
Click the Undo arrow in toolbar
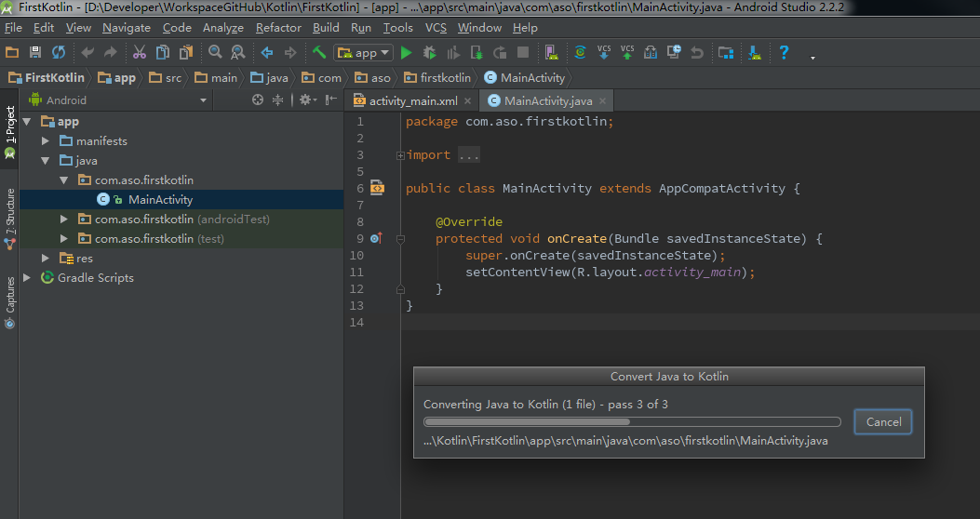coord(87,52)
